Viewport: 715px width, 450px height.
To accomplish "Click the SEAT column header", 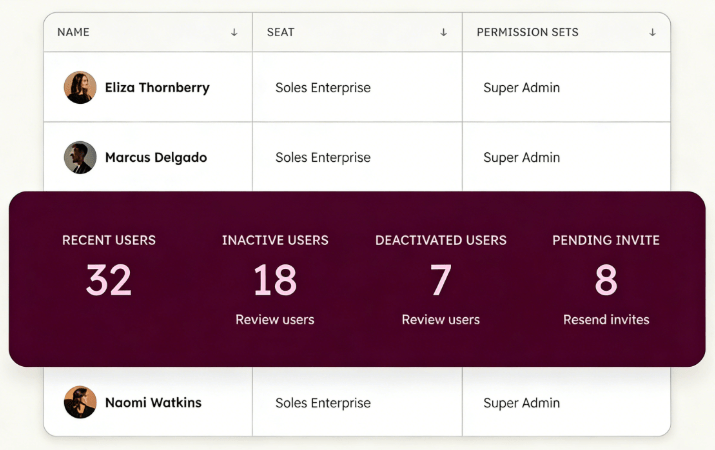I will click(281, 32).
